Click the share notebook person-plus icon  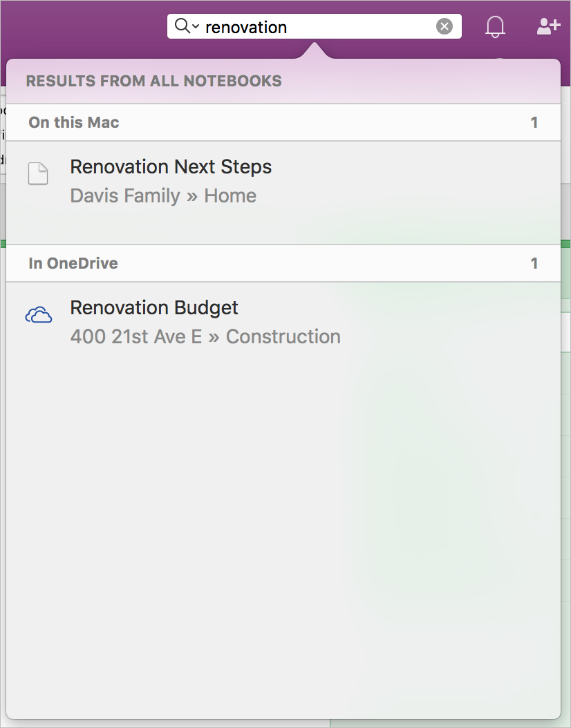click(548, 27)
